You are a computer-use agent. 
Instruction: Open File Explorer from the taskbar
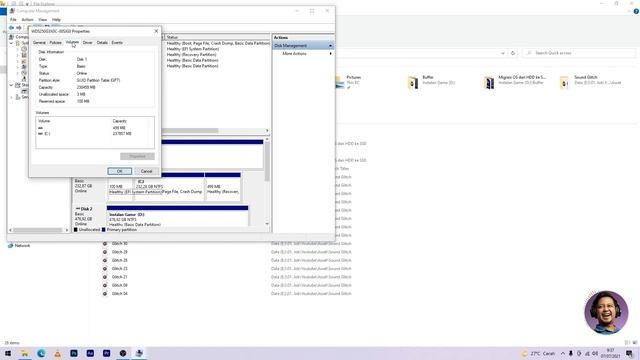tap(24, 353)
